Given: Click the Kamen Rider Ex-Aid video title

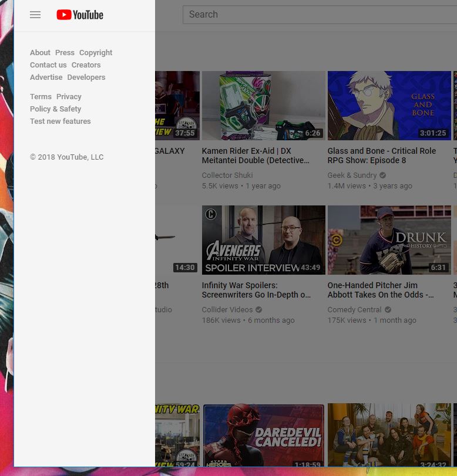Looking at the screenshot, I should [256, 156].
